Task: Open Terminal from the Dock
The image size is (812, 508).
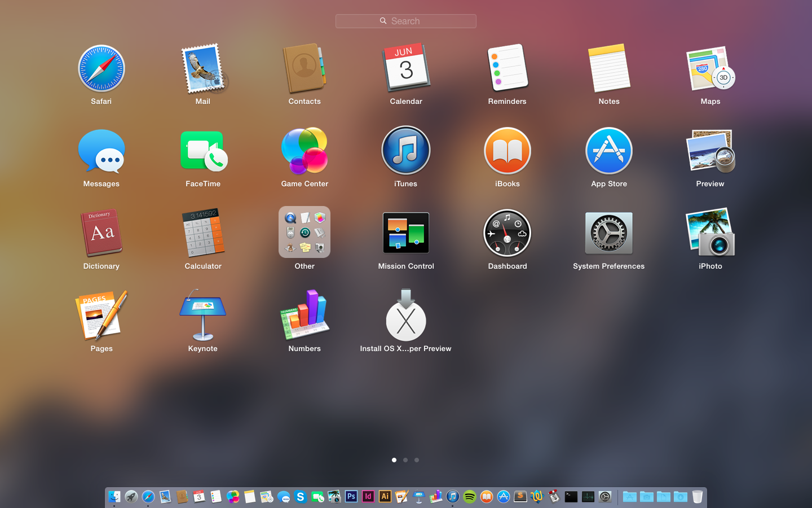Action: click(571, 497)
